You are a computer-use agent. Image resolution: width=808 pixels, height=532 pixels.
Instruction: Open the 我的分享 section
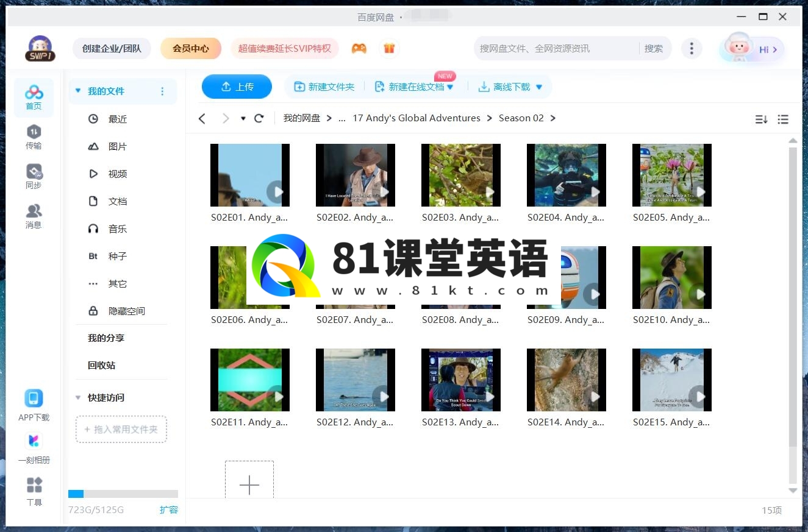(x=106, y=338)
